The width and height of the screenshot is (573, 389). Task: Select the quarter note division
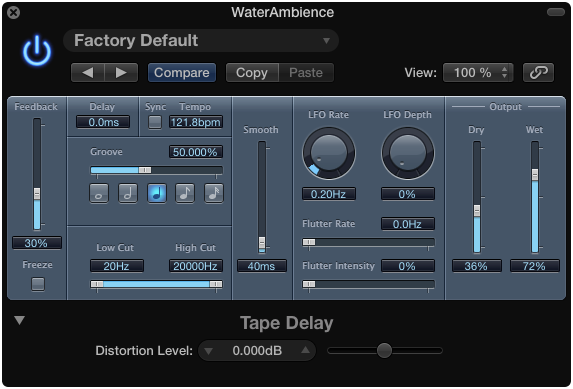156,193
